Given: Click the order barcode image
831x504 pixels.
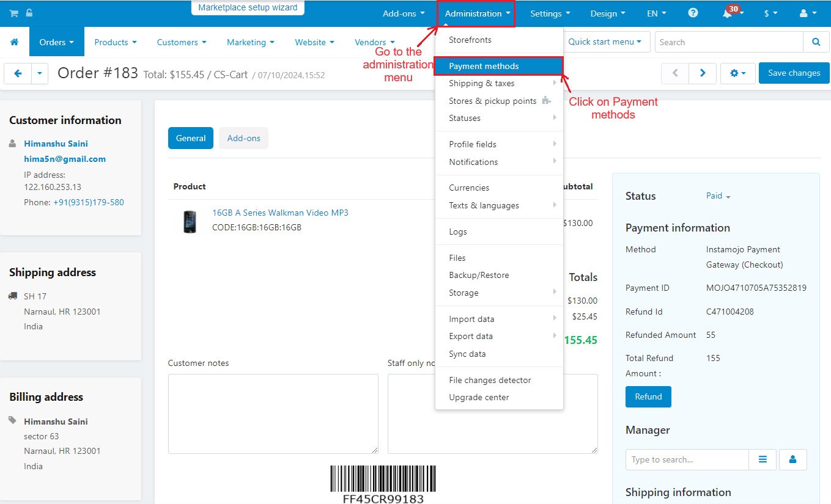Looking at the screenshot, I should tap(383, 484).
